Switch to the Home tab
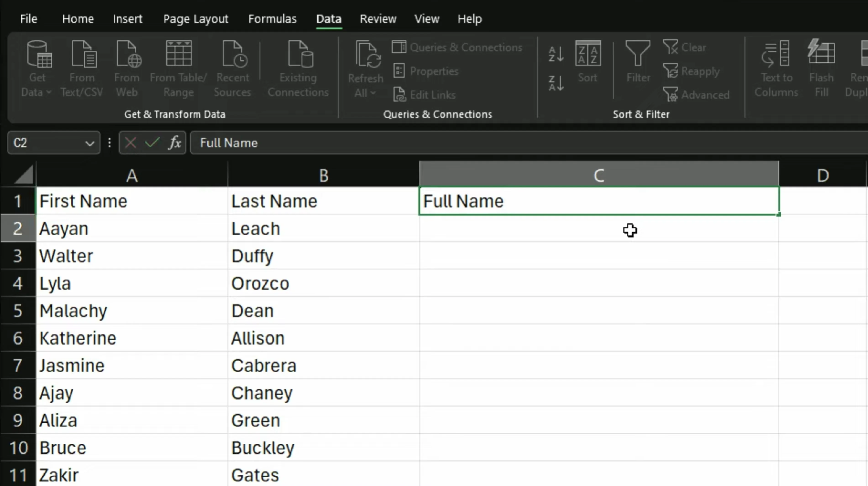 tap(78, 19)
